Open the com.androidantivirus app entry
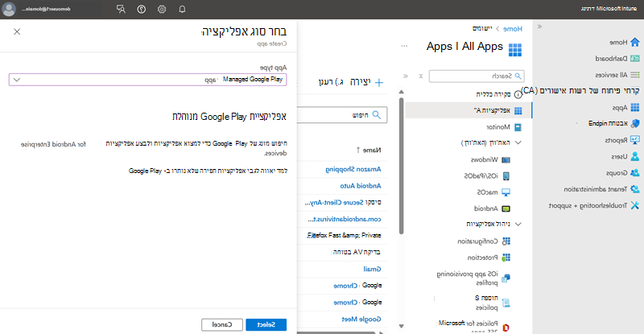Viewport: 644px width, 334px height. [345, 220]
